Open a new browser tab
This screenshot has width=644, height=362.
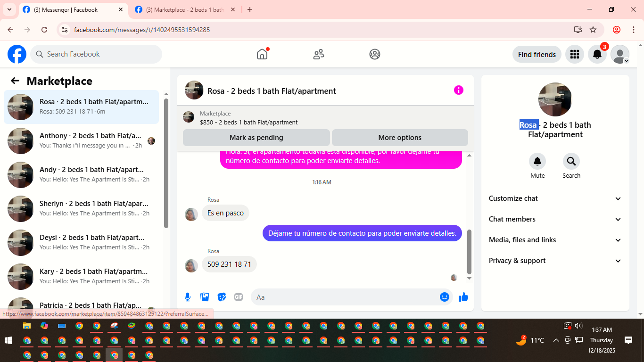(x=250, y=9)
